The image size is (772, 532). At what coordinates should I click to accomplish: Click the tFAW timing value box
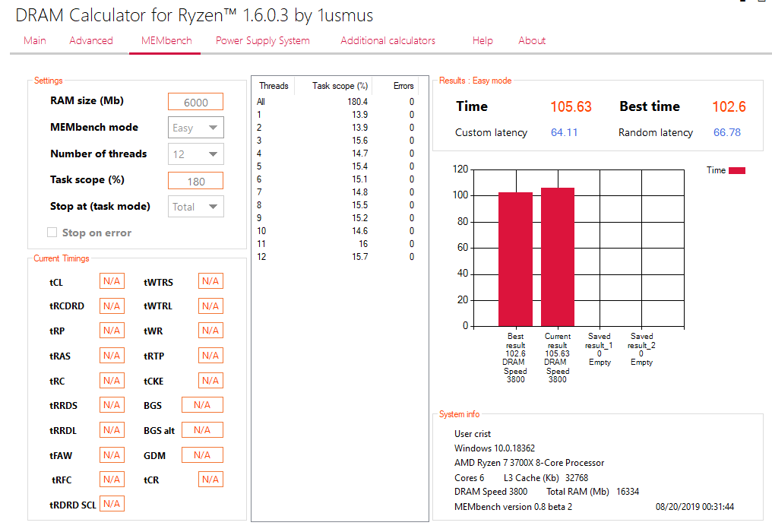[x=112, y=454]
